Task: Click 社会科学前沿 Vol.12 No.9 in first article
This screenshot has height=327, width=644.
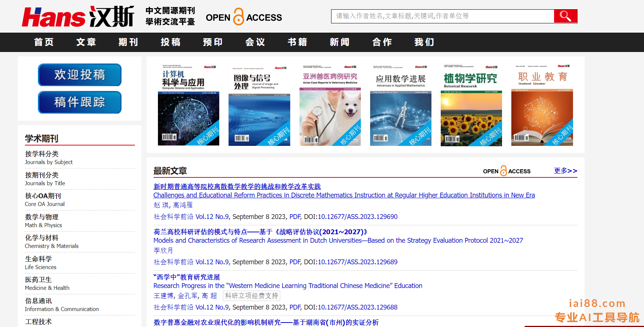Action: pyautogui.click(x=191, y=217)
